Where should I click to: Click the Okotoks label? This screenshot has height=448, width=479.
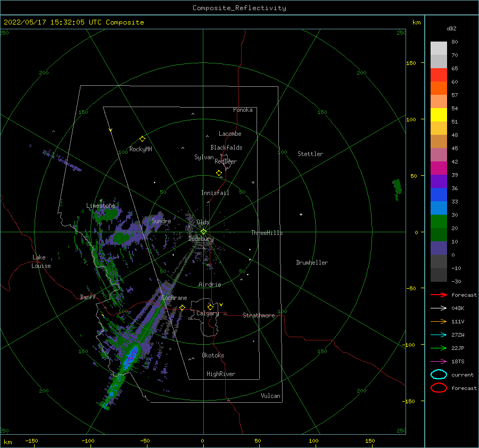(213, 355)
